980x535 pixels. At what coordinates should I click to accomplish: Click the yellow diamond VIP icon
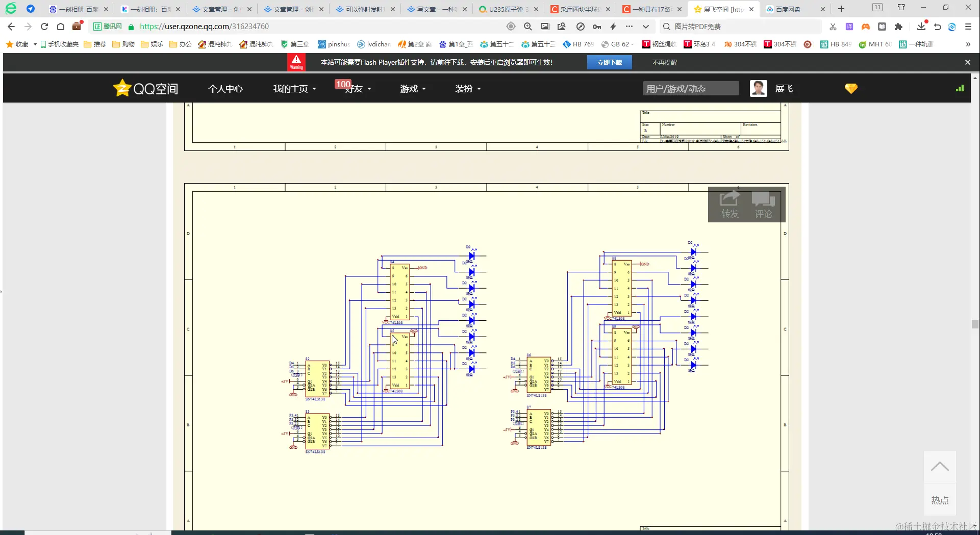pos(851,89)
